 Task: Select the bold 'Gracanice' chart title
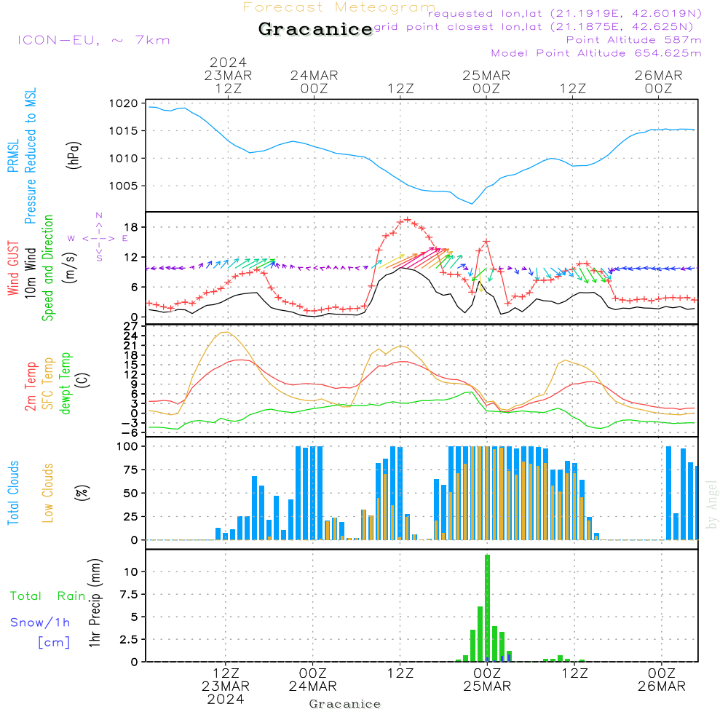(x=315, y=29)
